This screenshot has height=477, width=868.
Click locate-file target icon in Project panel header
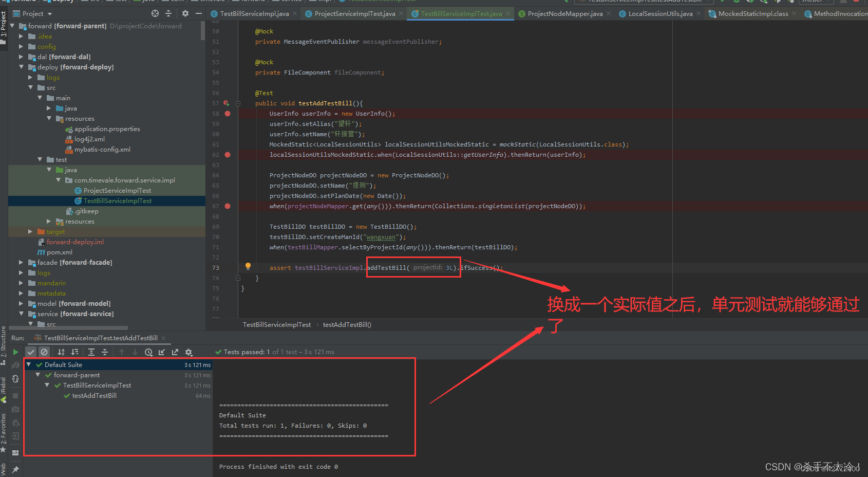point(155,13)
